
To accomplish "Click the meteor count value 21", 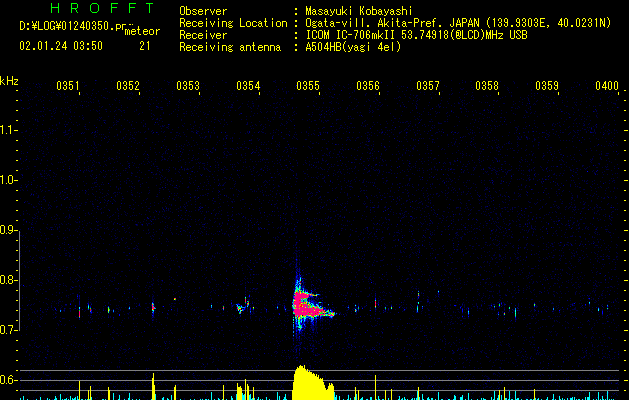I will point(145,46).
